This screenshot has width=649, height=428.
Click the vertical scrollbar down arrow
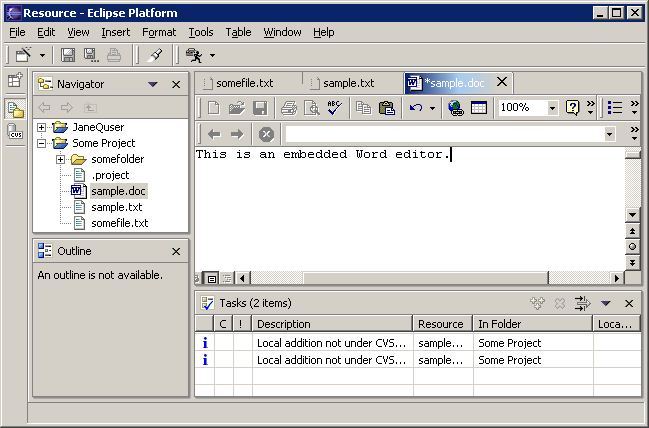tap(632, 215)
